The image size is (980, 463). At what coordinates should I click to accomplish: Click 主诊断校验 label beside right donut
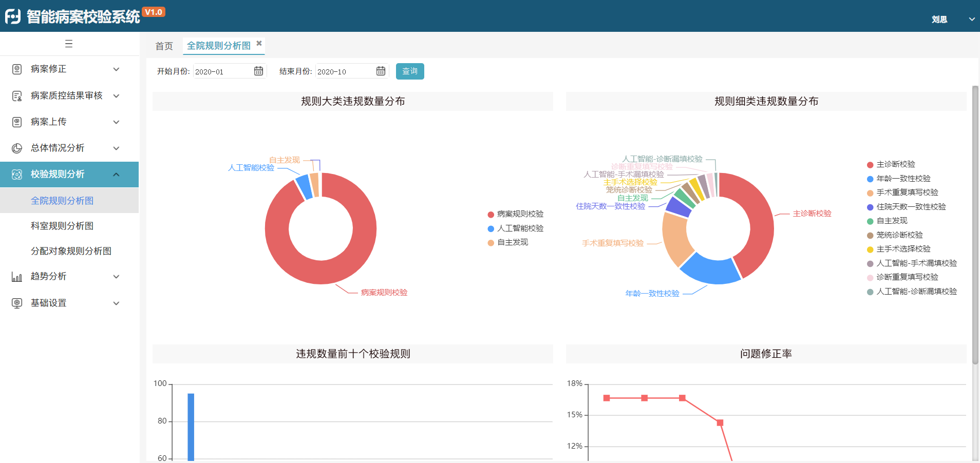[x=812, y=214]
